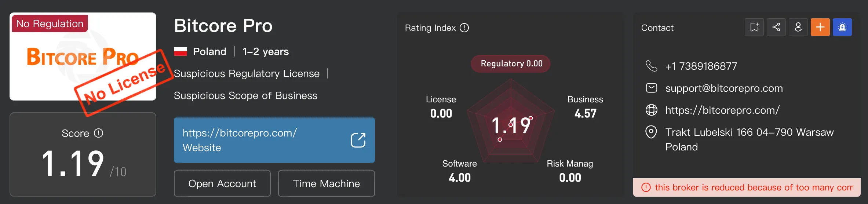The image size is (868, 204).
Task: Click the 1–2 years text
Action: click(x=266, y=51)
